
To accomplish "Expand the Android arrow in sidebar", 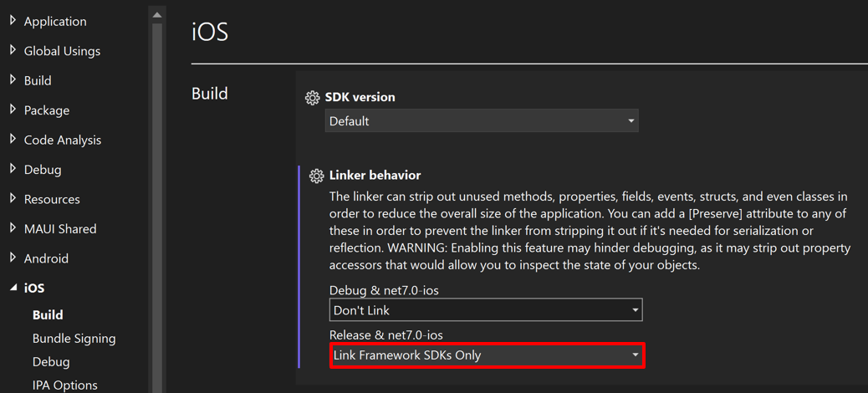I will [x=13, y=258].
